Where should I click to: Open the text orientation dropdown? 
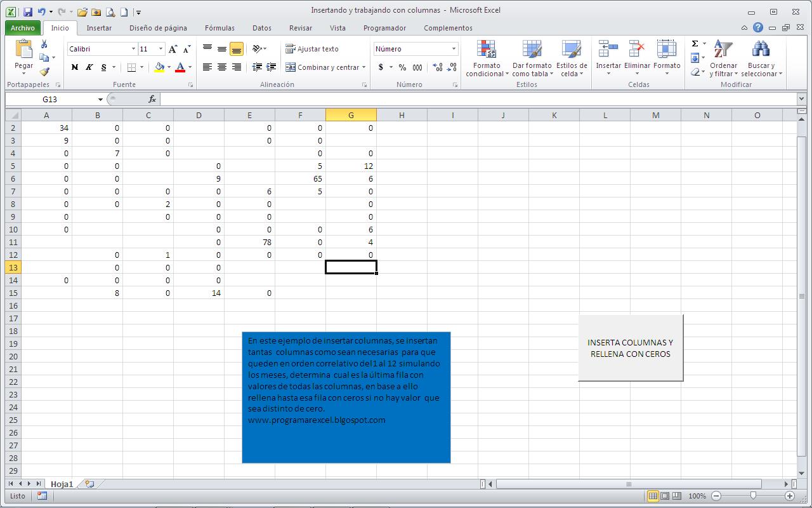point(259,49)
